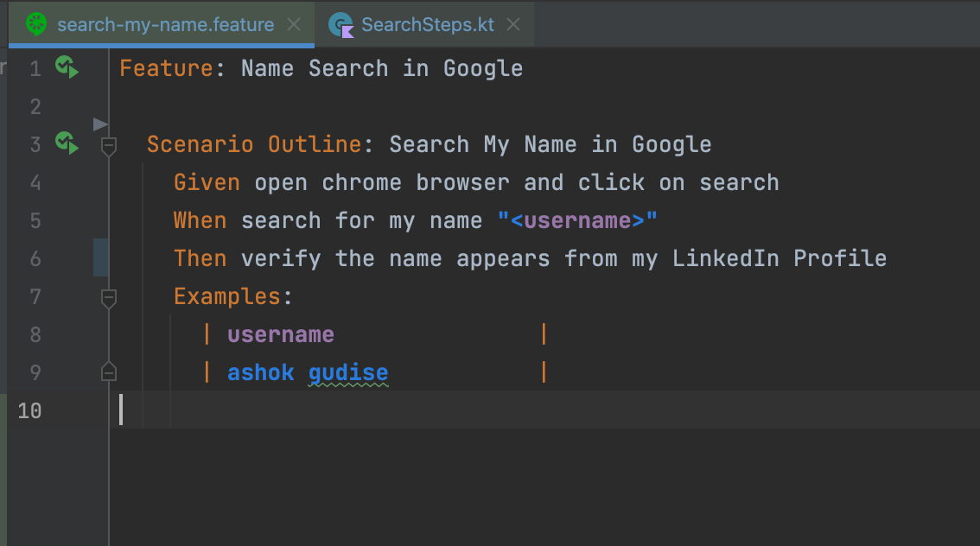Click Cucumber file icon on search-my-name.feature tab
This screenshot has width=980, height=546.
click(x=37, y=24)
